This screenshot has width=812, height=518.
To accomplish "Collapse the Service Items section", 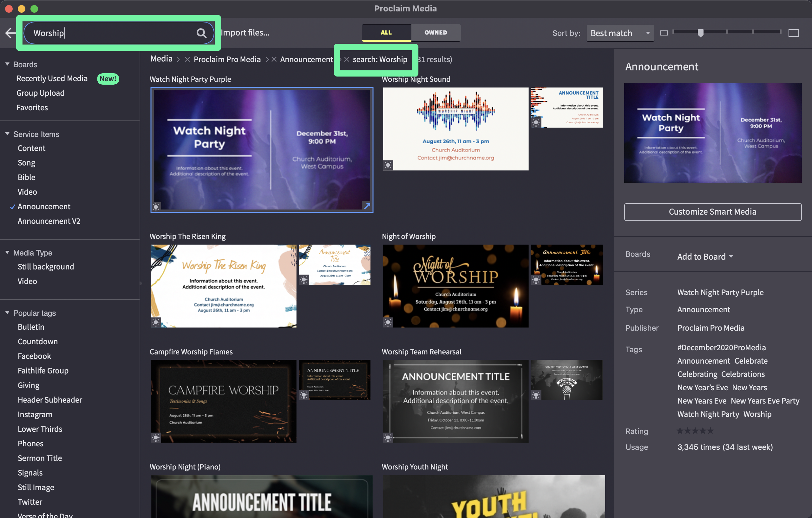I will tap(7, 134).
